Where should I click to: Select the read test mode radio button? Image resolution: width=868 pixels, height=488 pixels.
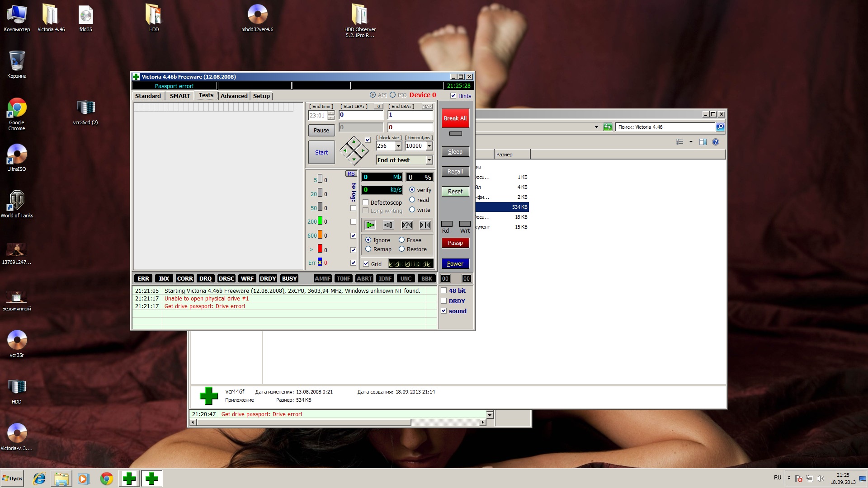tap(412, 200)
